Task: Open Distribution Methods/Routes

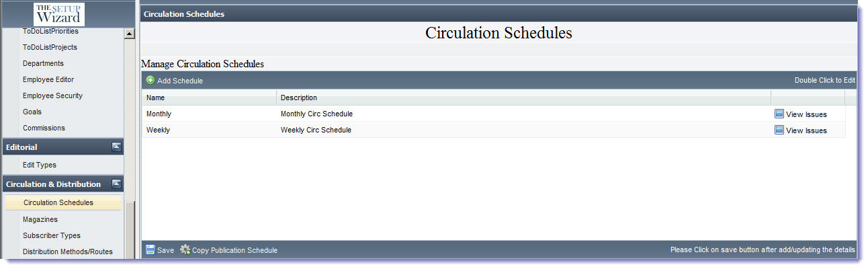Action: (68, 252)
